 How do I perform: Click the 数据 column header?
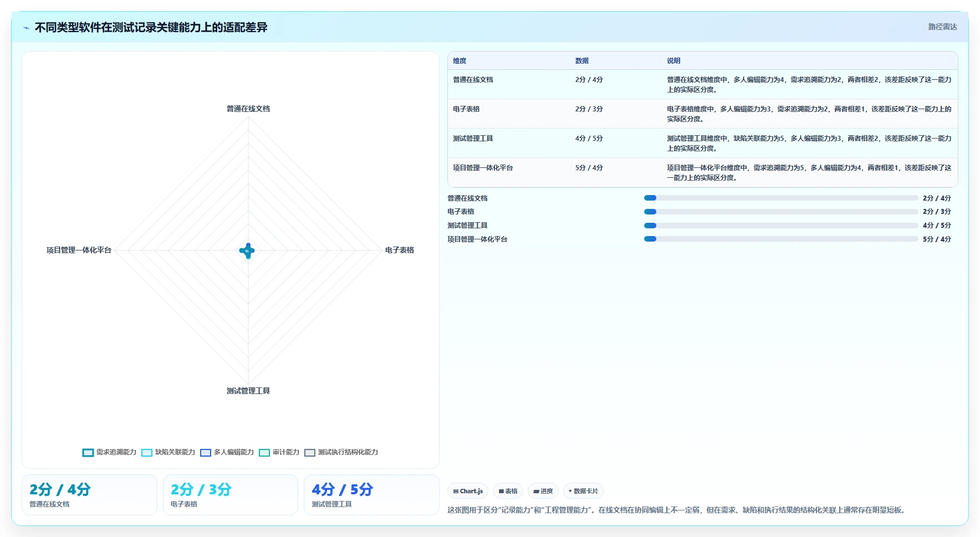(582, 61)
